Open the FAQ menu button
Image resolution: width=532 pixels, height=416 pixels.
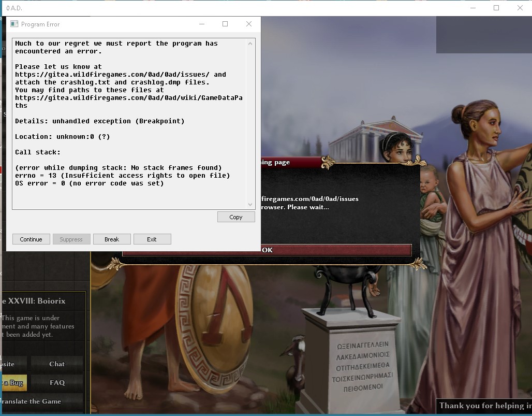57,383
